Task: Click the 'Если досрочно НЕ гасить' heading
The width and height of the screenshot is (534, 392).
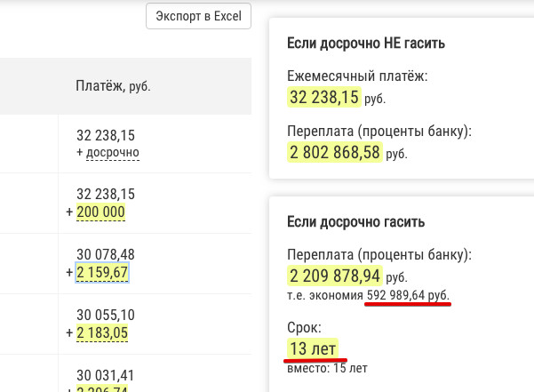Action: (x=366, y=43)
